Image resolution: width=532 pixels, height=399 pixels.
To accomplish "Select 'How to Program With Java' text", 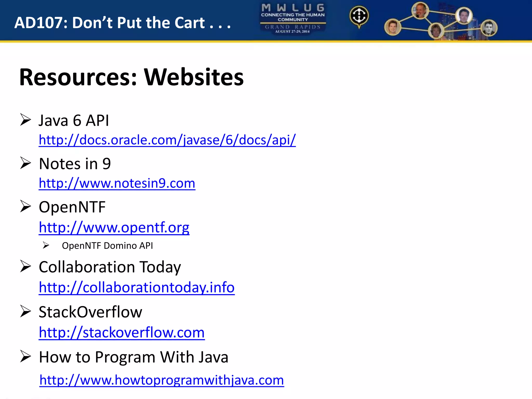I will (134, 357).
